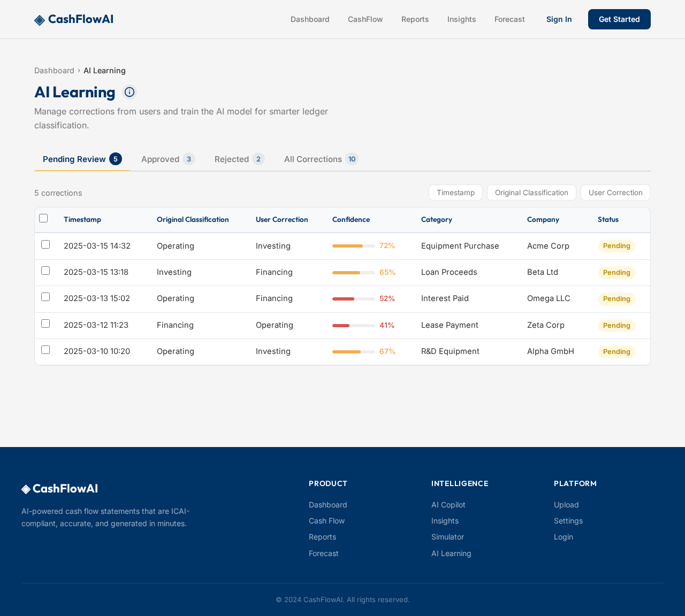Screen dimensions: 685x616
Task: Open Reports in the top navigation
Action: pos(415,19)
